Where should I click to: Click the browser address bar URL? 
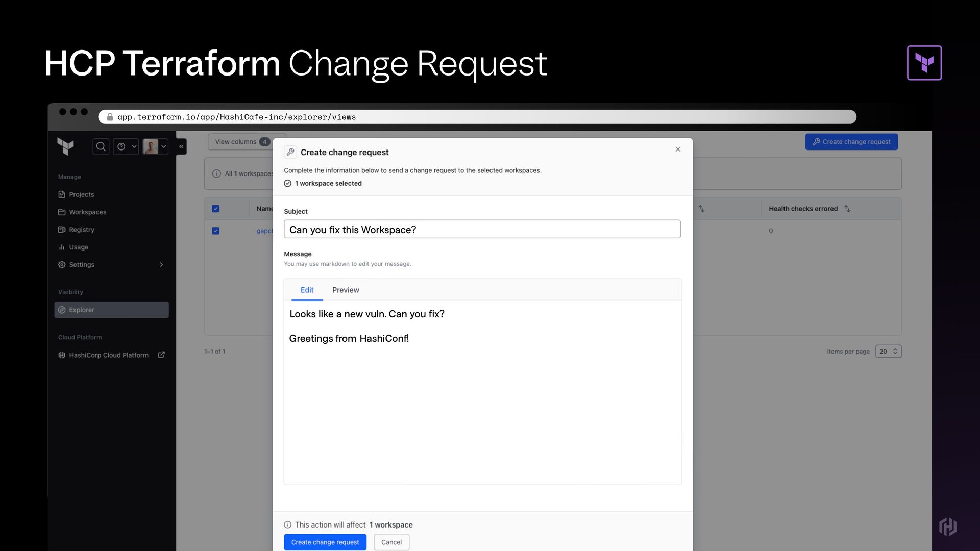coord(237,117)
